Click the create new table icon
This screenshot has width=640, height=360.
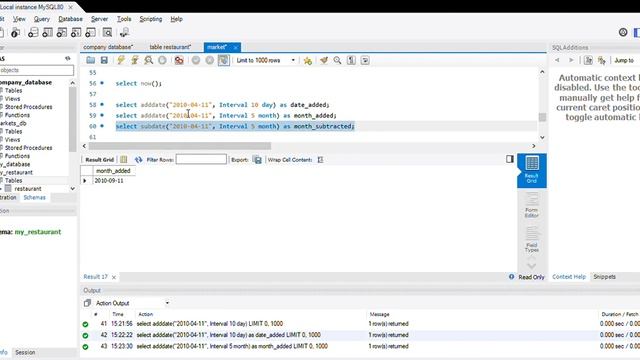[47, 33]
